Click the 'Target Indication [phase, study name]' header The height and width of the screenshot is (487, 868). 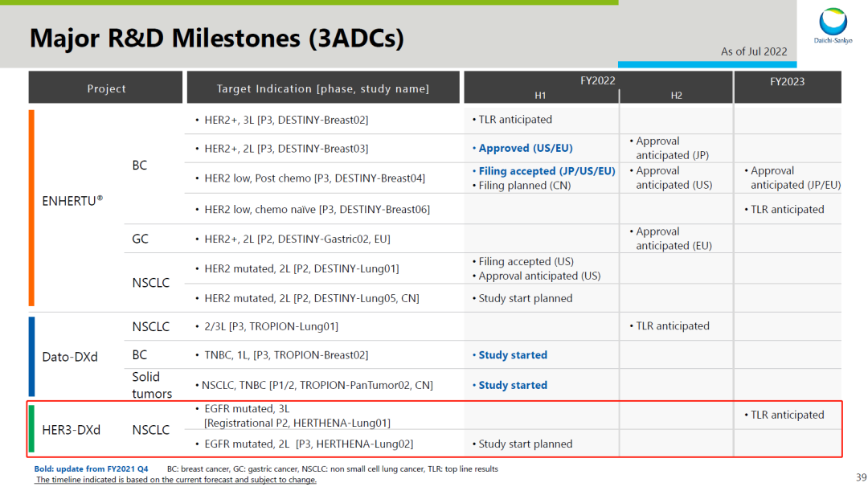click(323, 88)
